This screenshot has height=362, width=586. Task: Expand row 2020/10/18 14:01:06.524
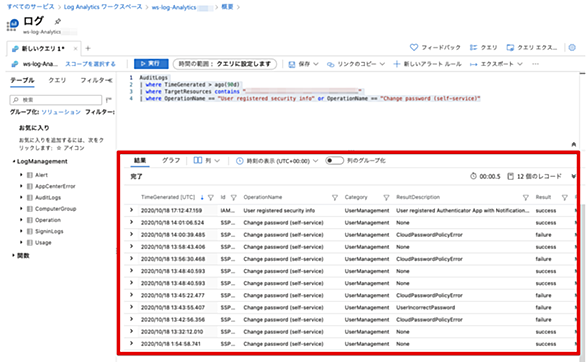(x=131, y=222)
